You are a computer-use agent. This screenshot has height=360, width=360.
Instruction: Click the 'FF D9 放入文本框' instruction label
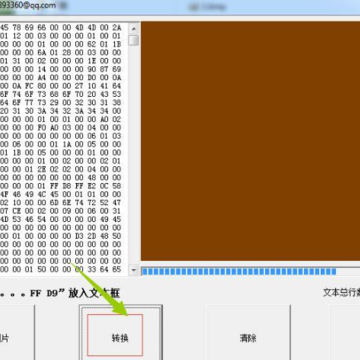pos(60,293)
